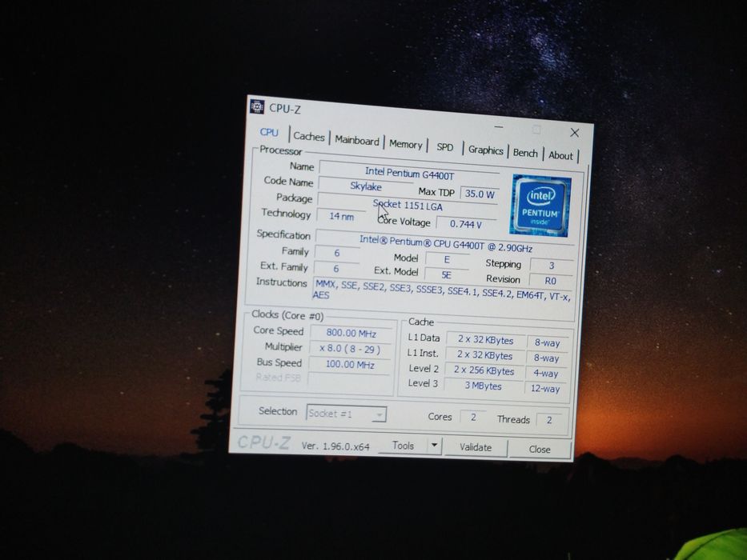Open the Memory tab
Image resolution: width=747 pixels, height=560 pixels.
(405, 144)
